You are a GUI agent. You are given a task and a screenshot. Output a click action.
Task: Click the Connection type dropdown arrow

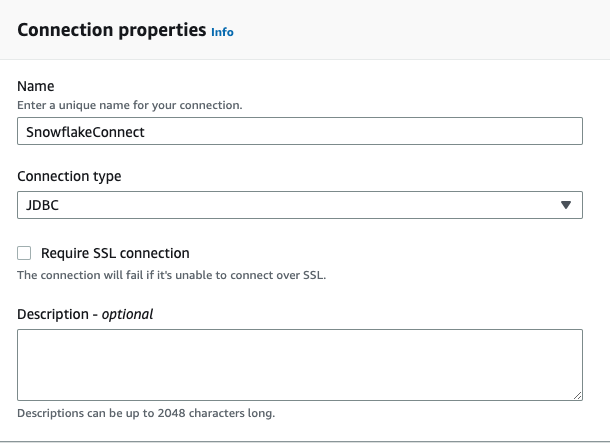pos(566,205)
